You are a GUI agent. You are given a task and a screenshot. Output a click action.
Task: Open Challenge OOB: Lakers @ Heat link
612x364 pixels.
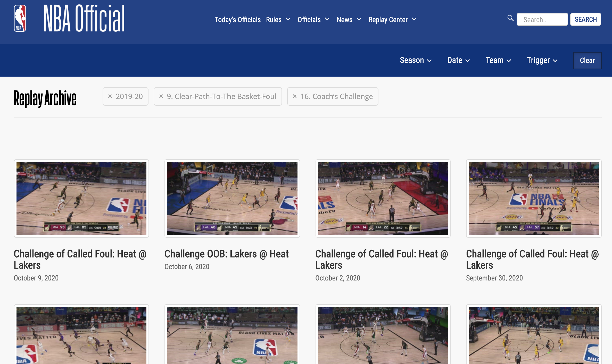(x=226, y=254)
